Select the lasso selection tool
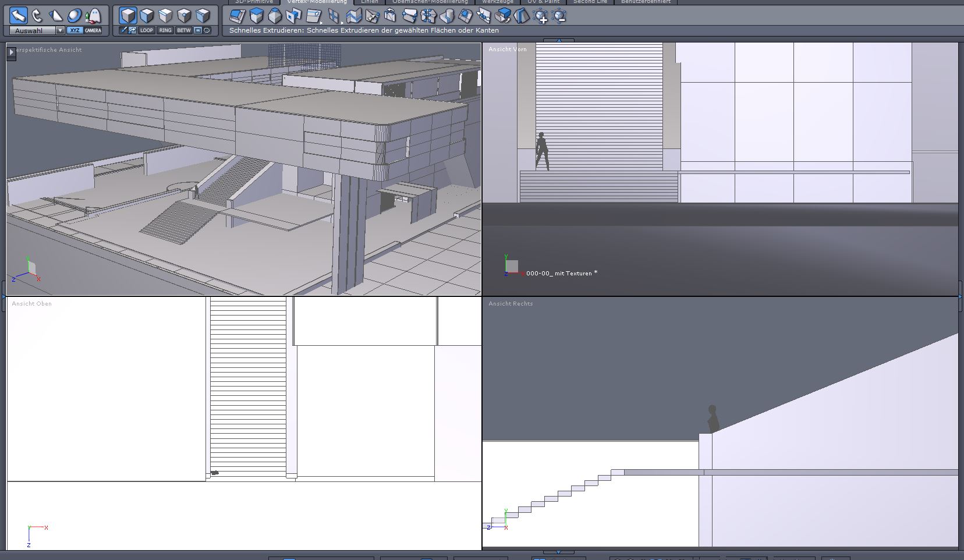Image resolution: width=964 pixels, height=560 pixels. [x=37, y=15]
